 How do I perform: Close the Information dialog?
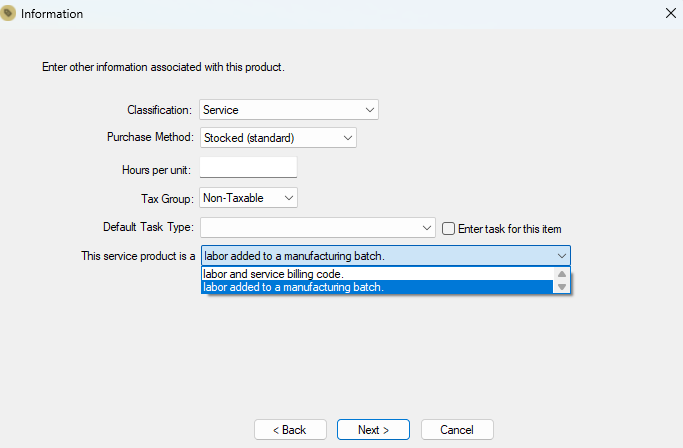tap(671, 13)
